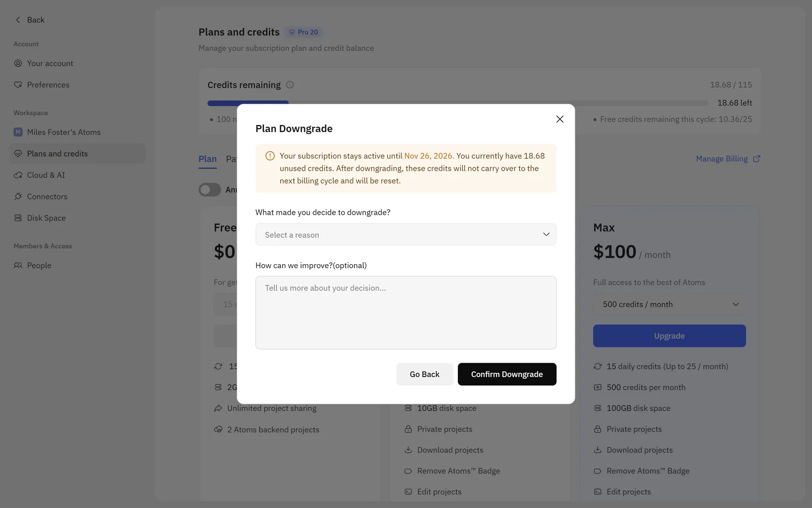Open Disk Space page
Screen dimensions: 812x508
coord(77,218)
